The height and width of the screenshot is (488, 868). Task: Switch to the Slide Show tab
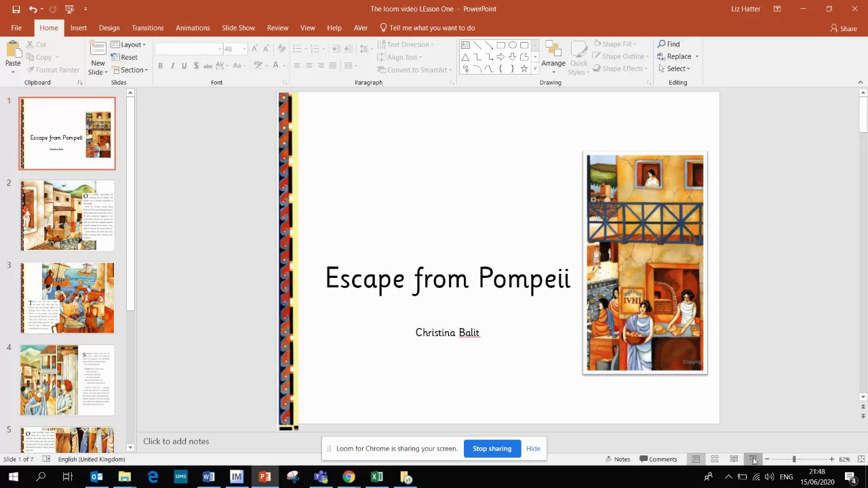coord(238,28)
